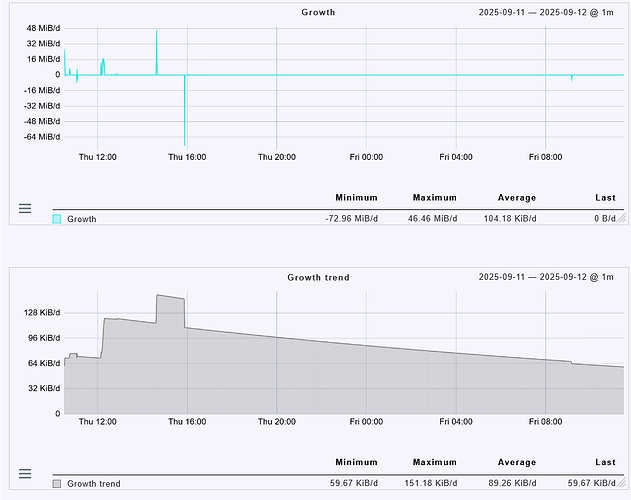Click the cyan Growth legend color swatch
The width and height of the screenshot is (631, 500).
[57, 218]
